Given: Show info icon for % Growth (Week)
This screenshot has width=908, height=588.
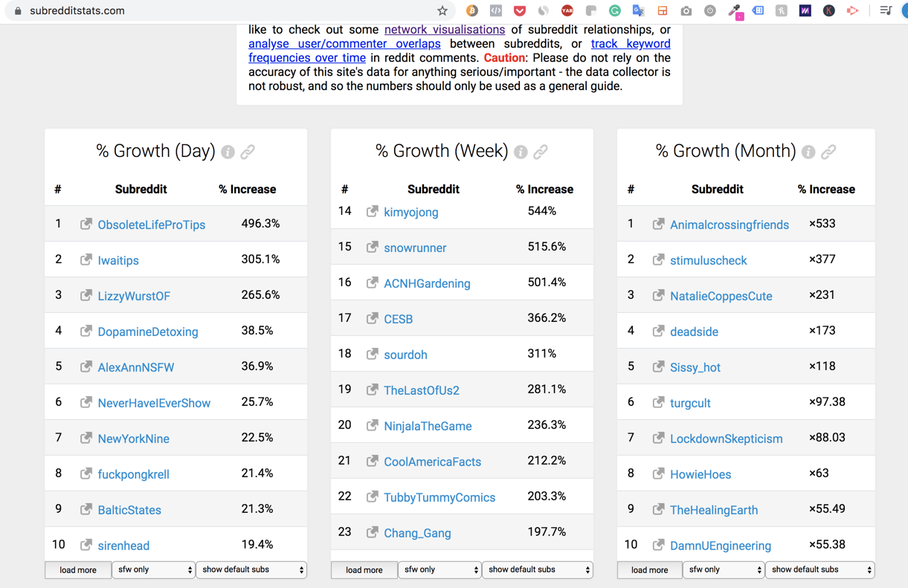Looking at the screenshot, I should (521, 152).
